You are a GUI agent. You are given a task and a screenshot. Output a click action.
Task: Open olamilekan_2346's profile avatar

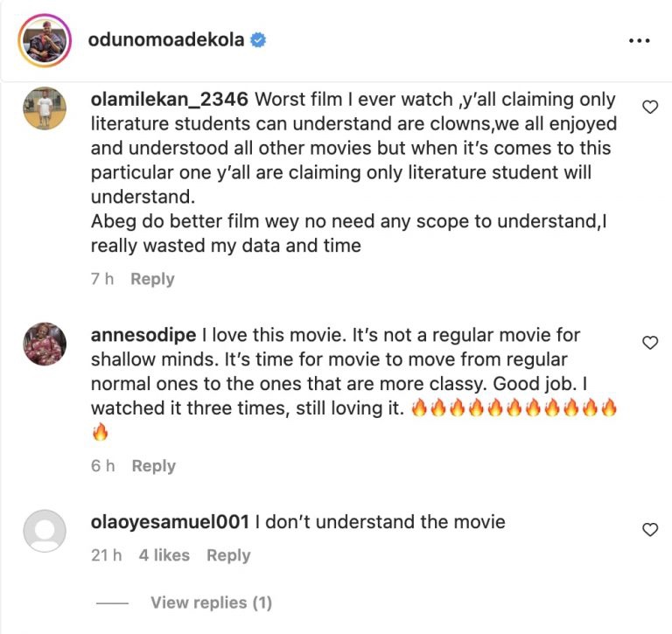pyautogui.click(x=45, y=108)
